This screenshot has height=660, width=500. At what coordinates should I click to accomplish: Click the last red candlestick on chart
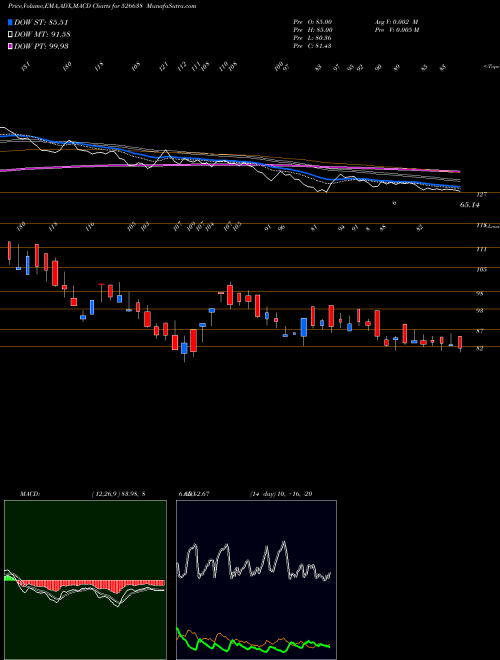click(x=460, y=342)
